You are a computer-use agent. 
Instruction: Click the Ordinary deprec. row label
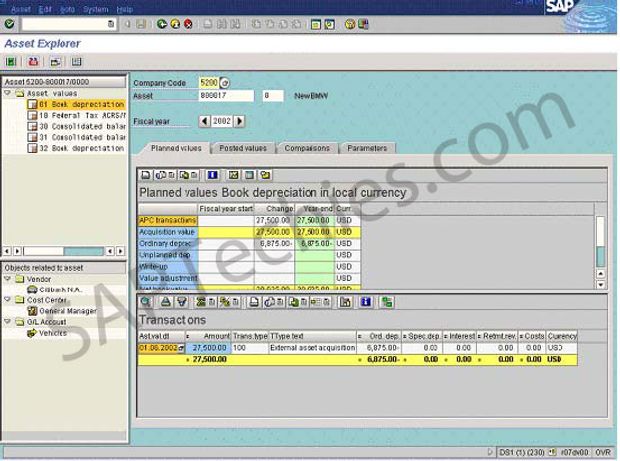coord(168,244)
